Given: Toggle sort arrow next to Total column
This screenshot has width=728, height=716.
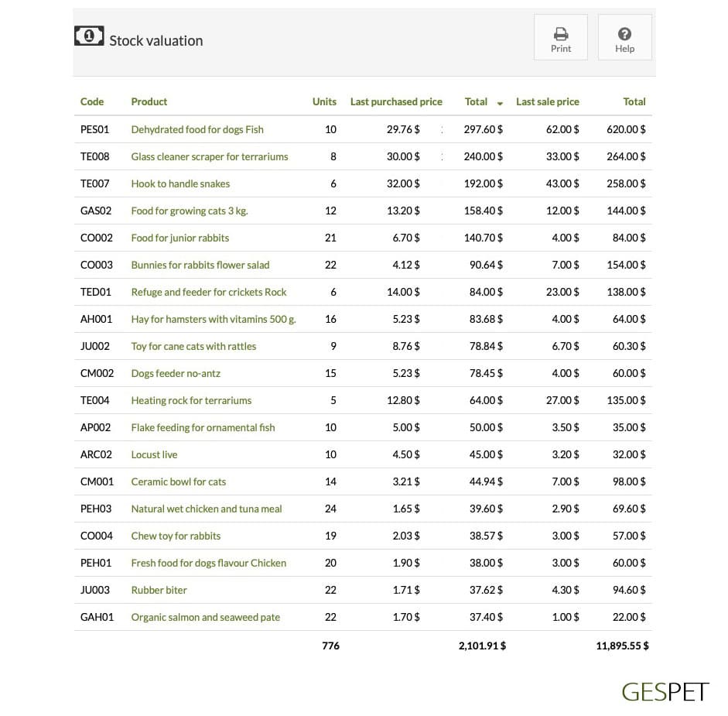Looking at the screenshot, I should pos(500,103).
